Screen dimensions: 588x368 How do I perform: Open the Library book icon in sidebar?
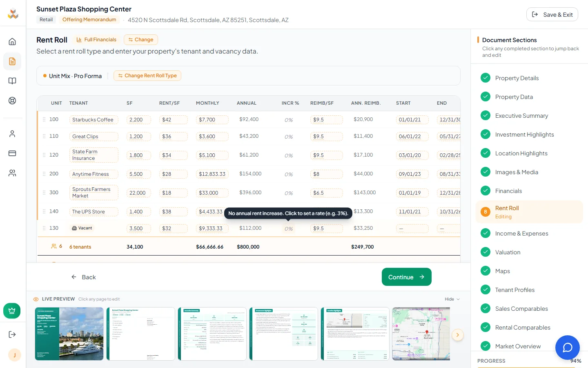[x=13, y=81]
